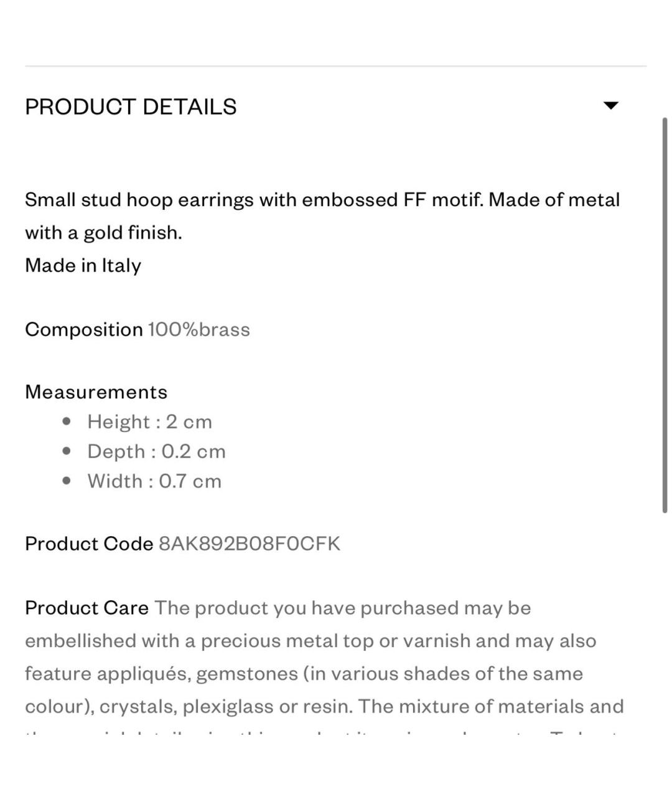672x797 pixels.
Task: Click the earrings description text paragraph
Action: pyautogui.click(x=322, y=216)
